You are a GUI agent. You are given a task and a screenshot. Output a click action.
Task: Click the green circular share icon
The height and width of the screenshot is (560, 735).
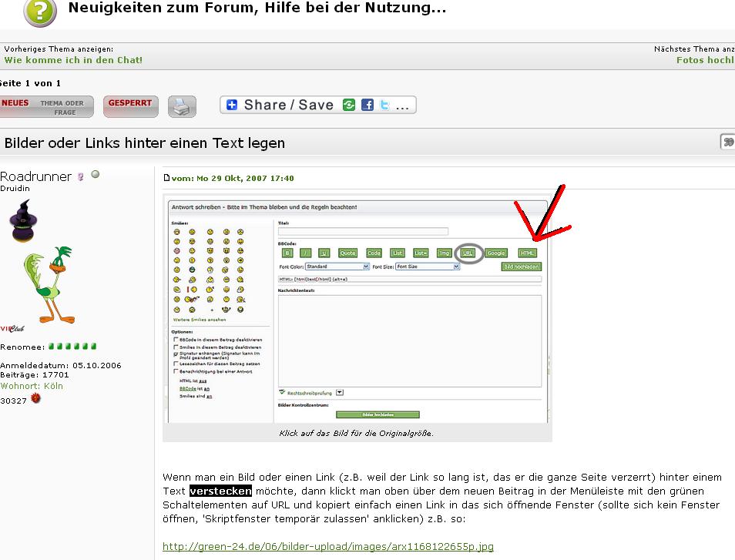pyautogui.click(x=349, y=106)
